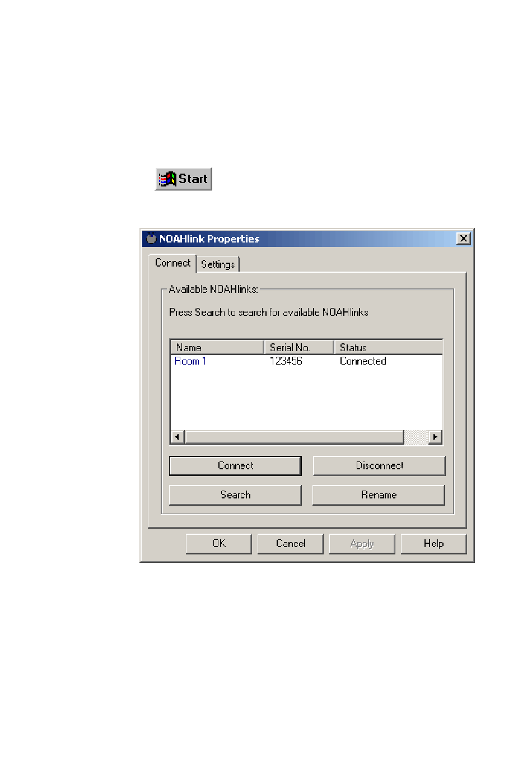Click the NOAHlink title bar icon
This screenshot has height=779, width=532.
click(151, 239)
